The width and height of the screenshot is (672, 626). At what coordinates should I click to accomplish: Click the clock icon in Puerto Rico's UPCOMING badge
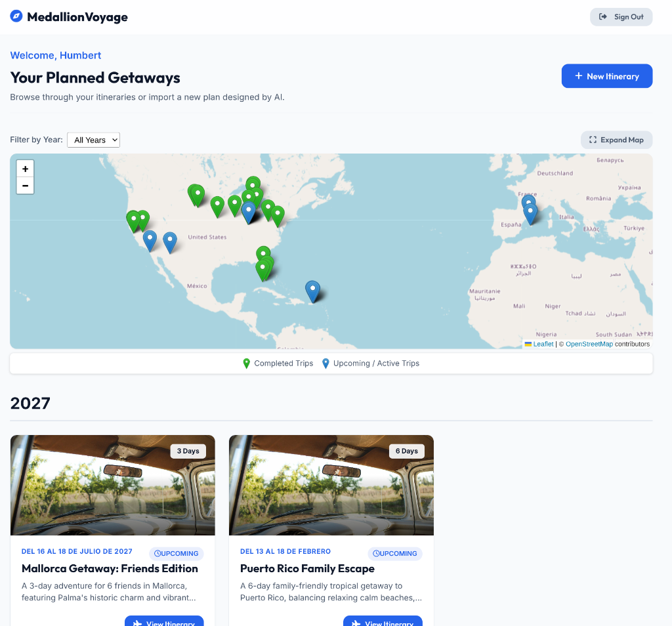376,554
